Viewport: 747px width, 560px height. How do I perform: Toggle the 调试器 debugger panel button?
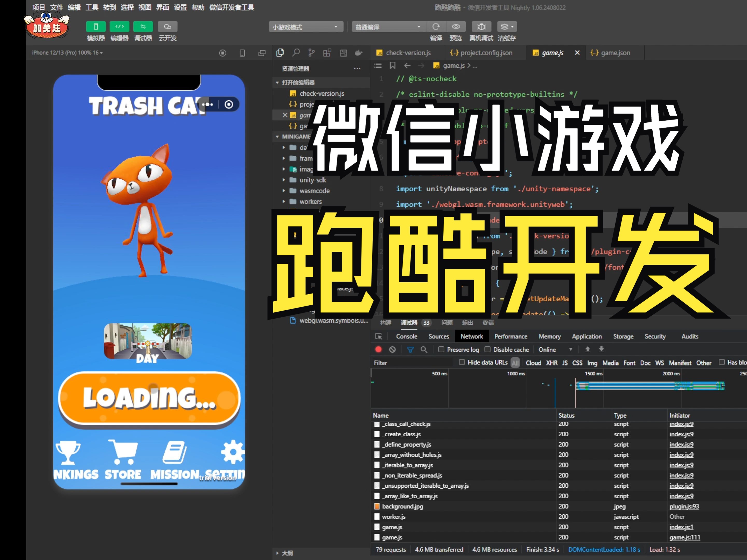(143, 26)
